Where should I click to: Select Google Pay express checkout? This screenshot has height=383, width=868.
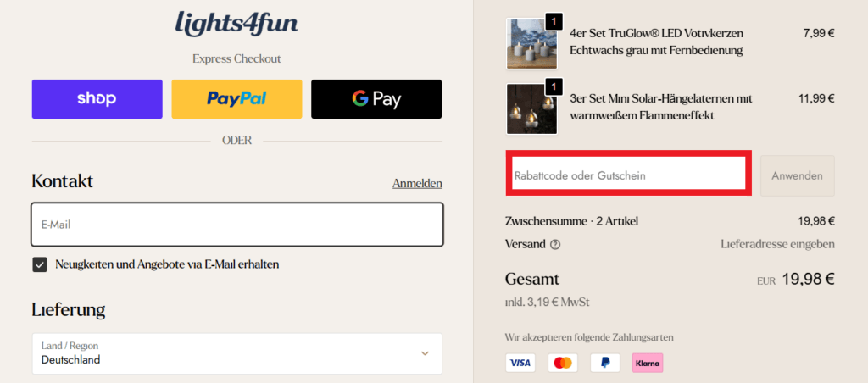376,99
